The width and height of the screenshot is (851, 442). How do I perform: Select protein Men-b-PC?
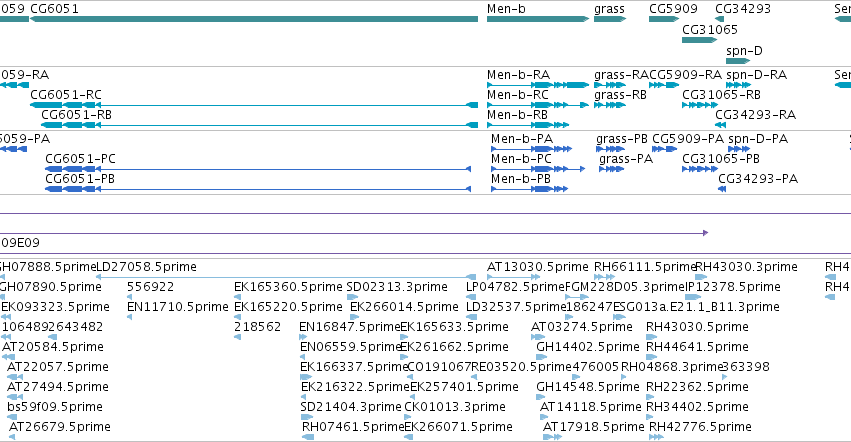(538, 169)
